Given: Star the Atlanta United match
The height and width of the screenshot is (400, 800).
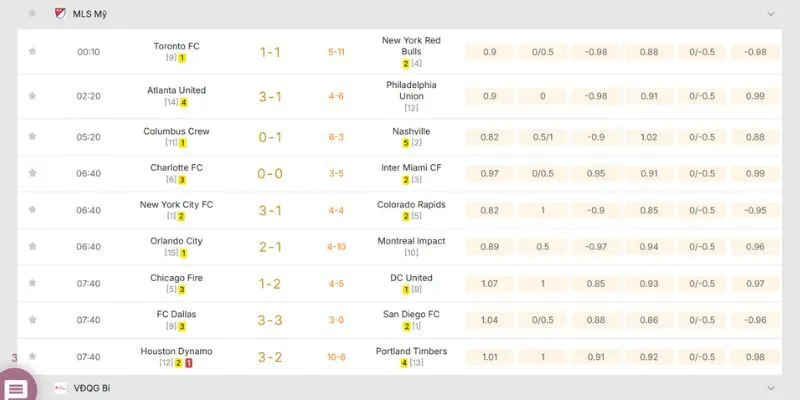Looking at the screenshot, I should click(32, 96).
